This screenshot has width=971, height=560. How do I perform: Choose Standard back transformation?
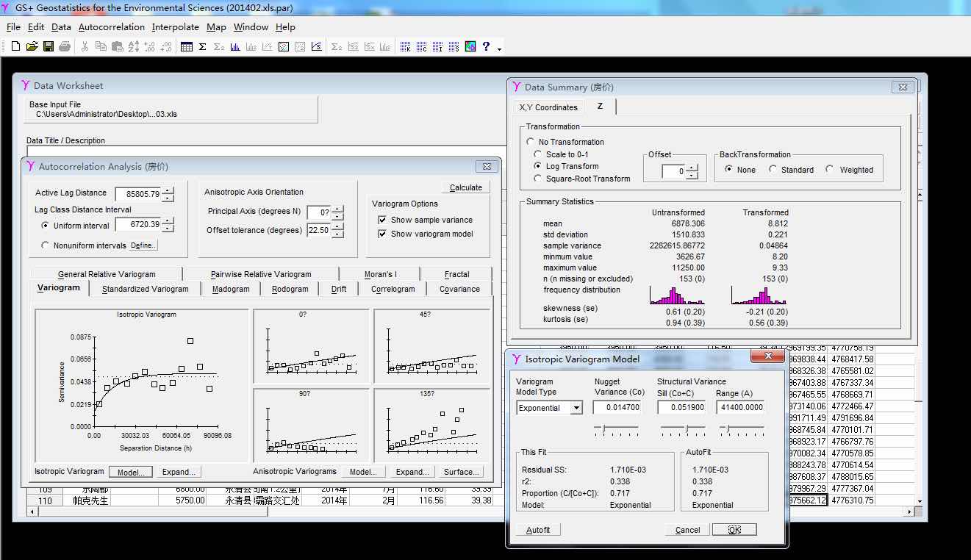tap(773, 169)
